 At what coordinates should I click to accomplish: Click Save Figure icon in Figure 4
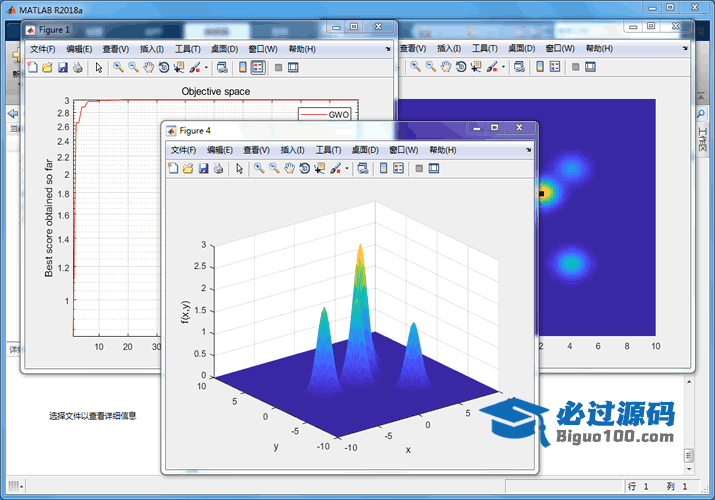(203, 169)
